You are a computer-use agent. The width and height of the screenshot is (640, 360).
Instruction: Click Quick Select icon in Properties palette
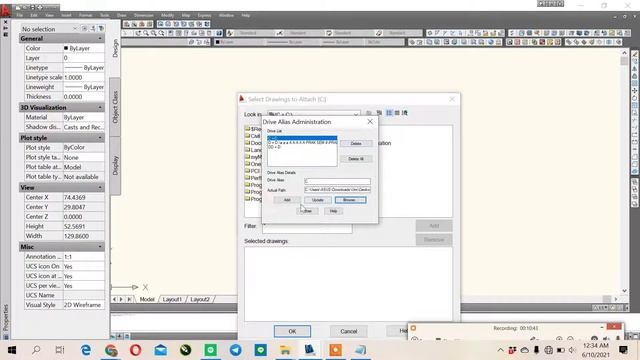point(101,29)
